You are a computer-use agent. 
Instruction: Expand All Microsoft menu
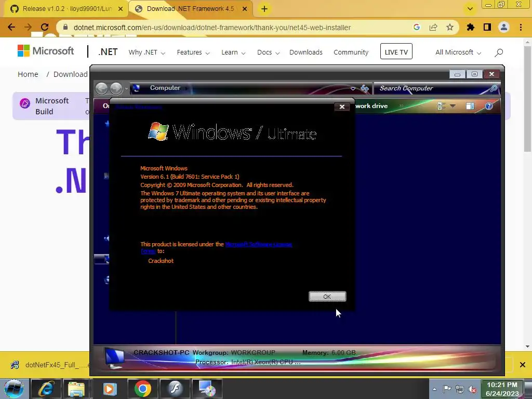click(x=458, y=52)
